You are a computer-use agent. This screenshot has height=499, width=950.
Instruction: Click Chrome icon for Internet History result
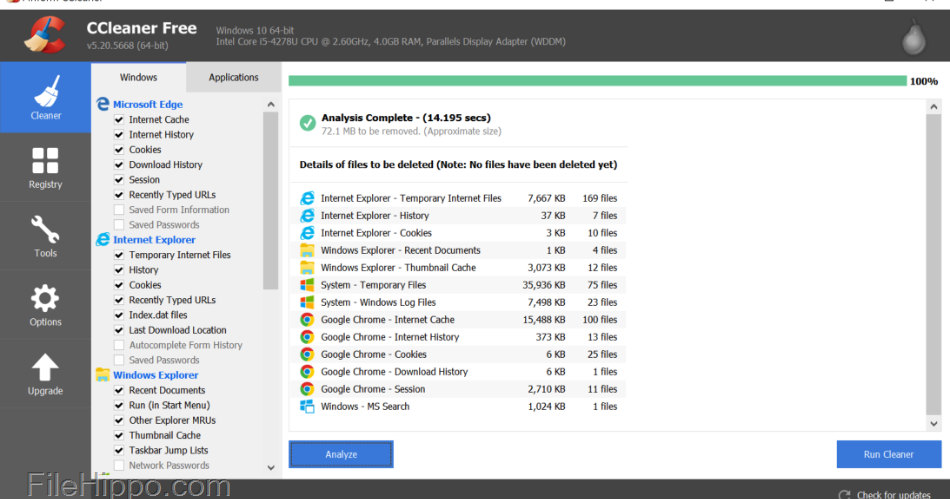[308, 337]
